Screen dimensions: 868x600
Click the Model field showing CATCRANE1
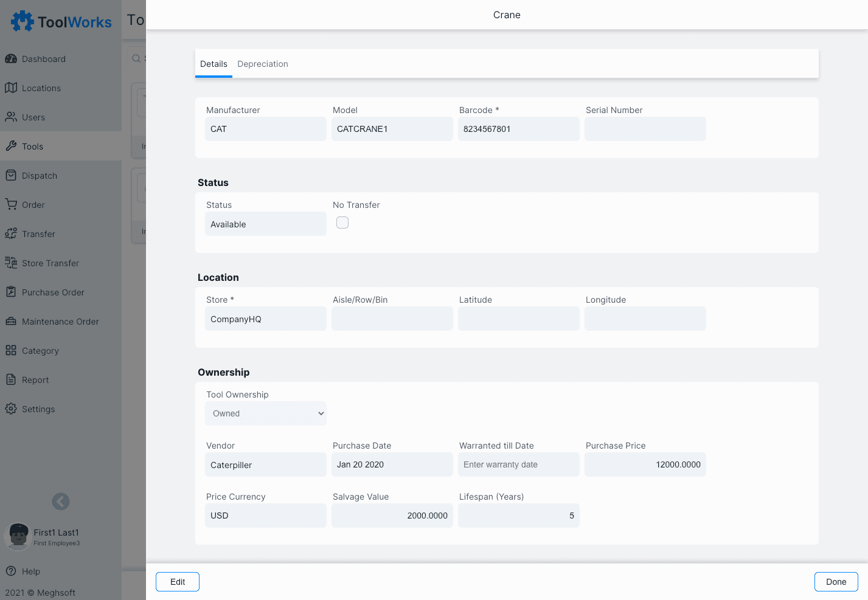click(x=392, y=129)
